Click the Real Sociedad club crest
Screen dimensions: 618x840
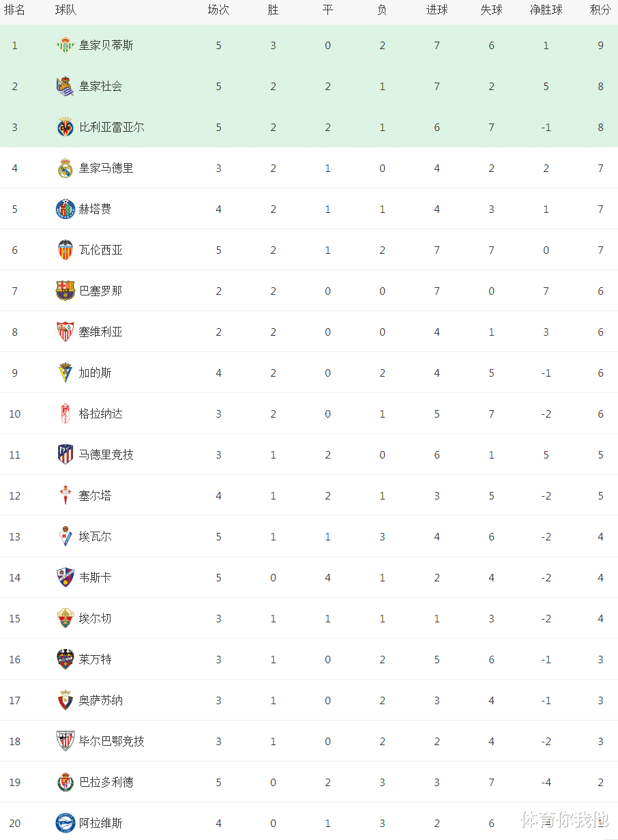click(65, 86)
